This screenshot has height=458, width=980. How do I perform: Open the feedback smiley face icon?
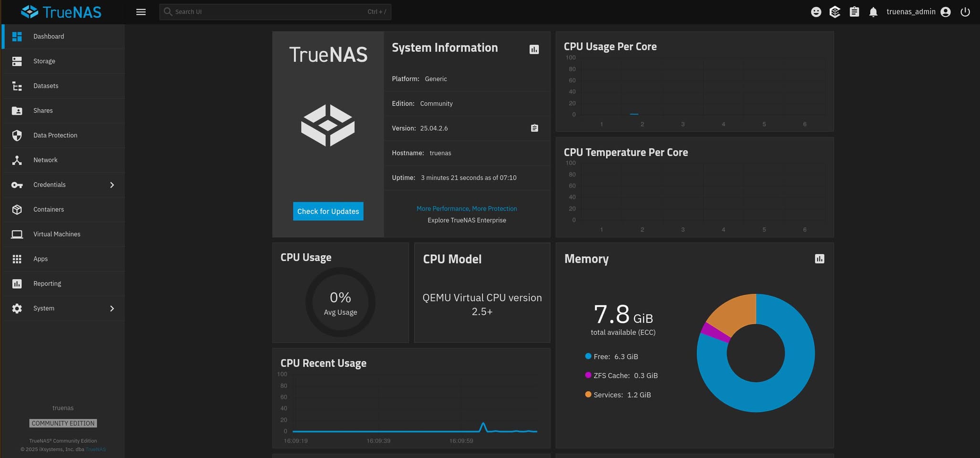tap(816, 12)
